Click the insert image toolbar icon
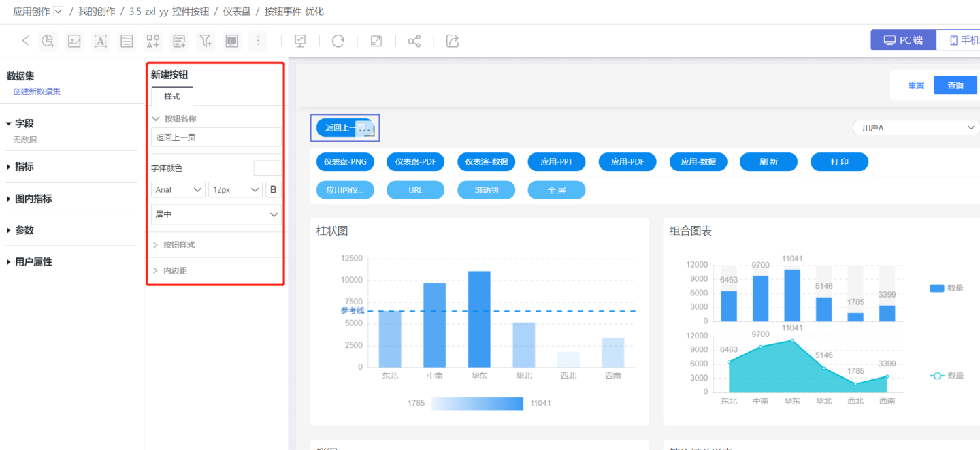 [74, 41]
